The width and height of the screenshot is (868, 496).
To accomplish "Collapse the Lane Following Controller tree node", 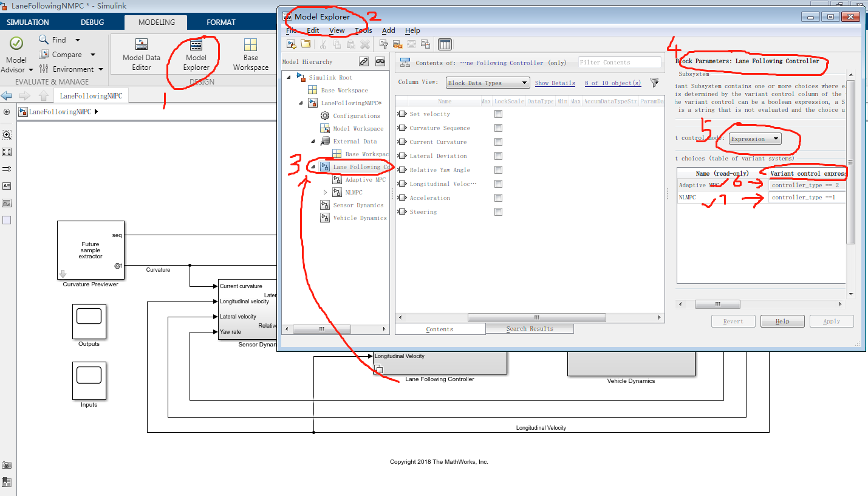I will click(x=313, y=167).
